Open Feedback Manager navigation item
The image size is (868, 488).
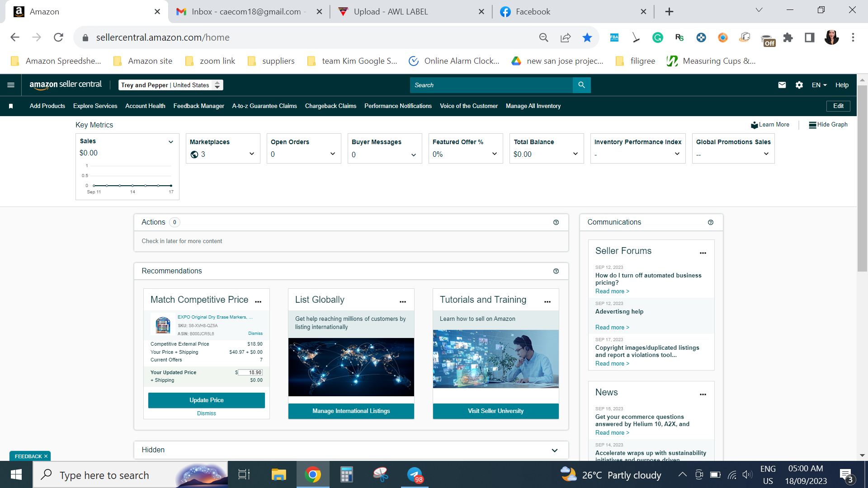tap(199, 106)
